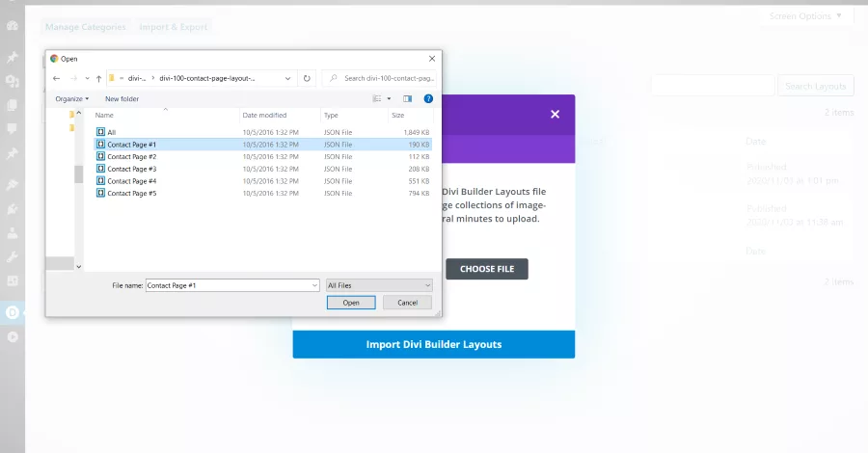Click the All file's JSON icon
868x453 pixels.
[x=100, y=132]
